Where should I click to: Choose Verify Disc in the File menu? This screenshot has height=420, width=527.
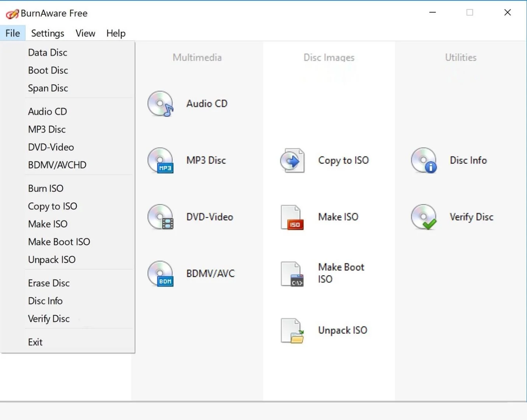(68, 319)
